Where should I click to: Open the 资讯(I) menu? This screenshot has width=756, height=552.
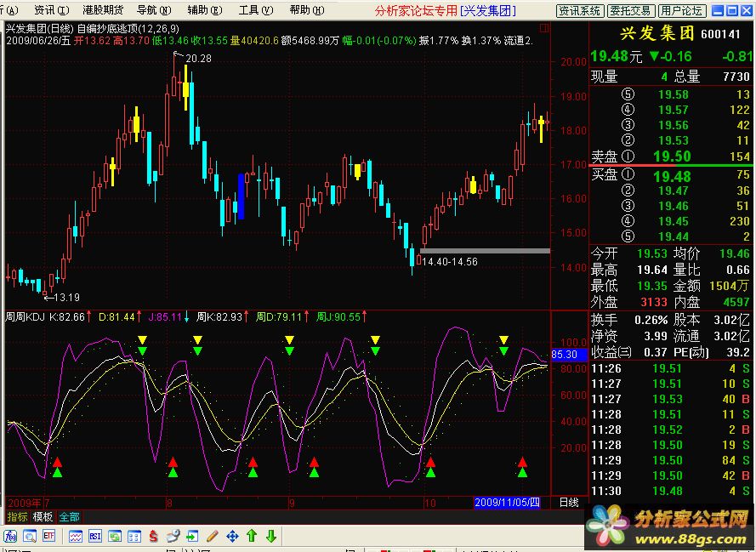[x=52, y=10]
